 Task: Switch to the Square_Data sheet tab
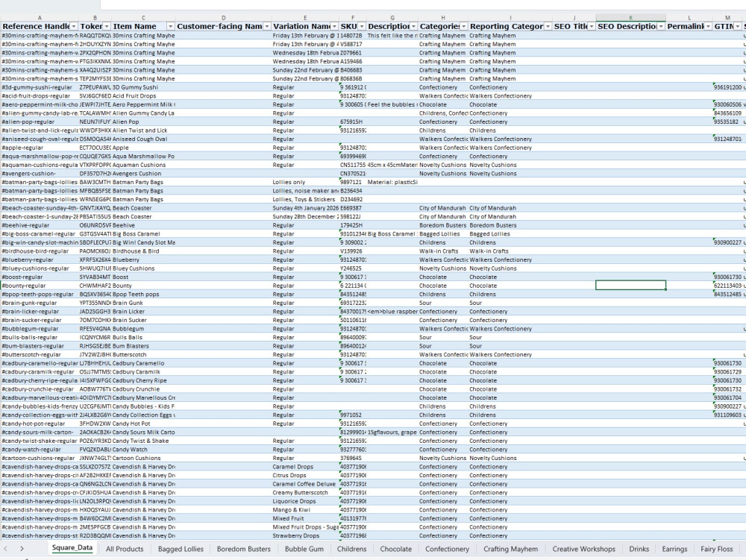pyautogui.click(x=72, y=548)
